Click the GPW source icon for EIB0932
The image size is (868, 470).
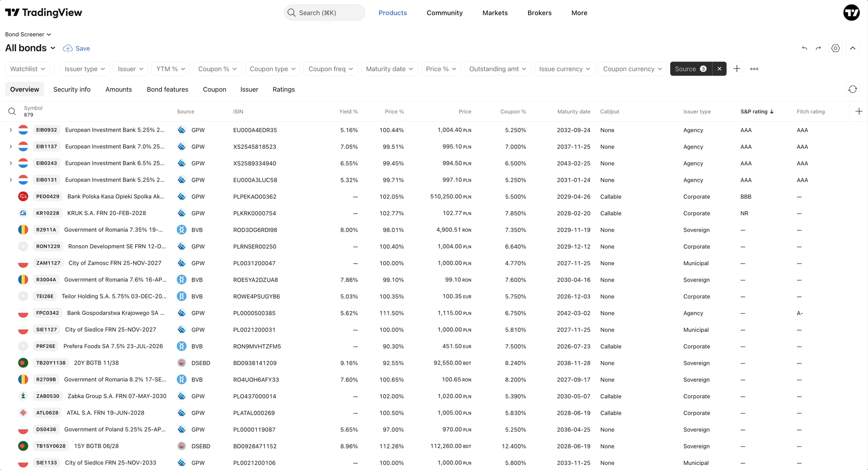pyautogui.click(x=181, y=130)
